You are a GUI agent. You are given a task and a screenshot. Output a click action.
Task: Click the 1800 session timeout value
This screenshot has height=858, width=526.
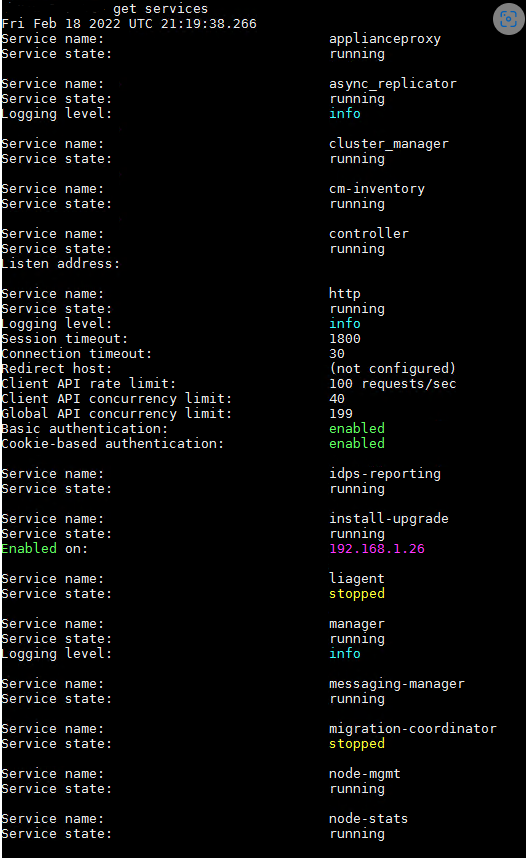[345, 339]
